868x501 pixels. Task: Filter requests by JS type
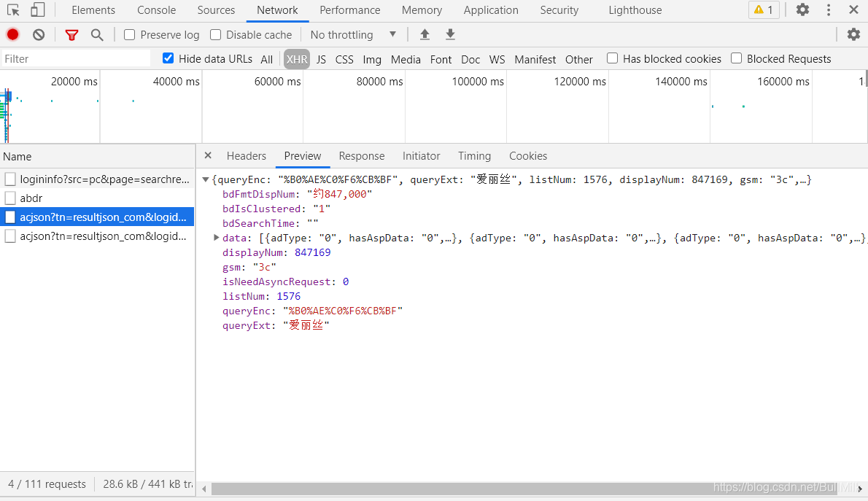(x=321, y=58)
